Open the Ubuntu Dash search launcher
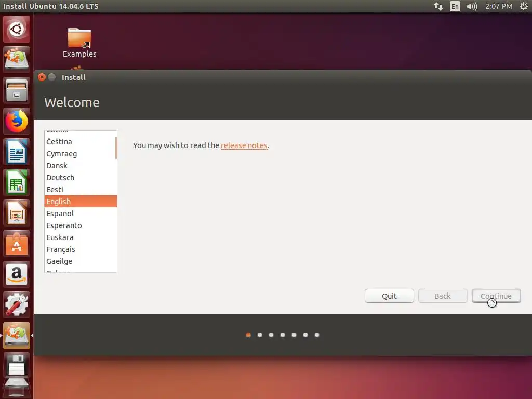532x399 pixels. point(17,29)
